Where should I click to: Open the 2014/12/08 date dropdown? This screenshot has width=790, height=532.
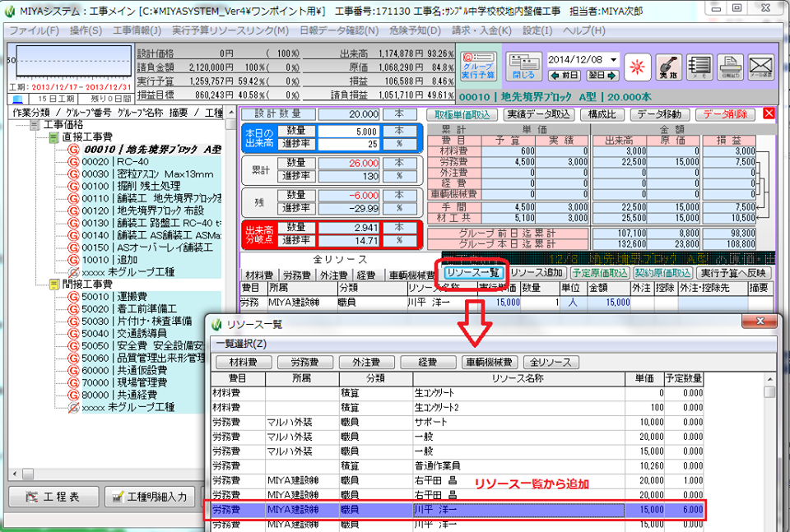[x=614, y=59]
